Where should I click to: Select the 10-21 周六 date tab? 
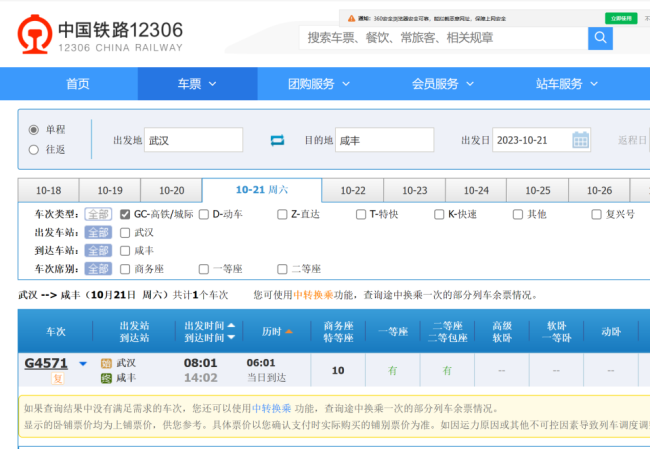click(x=262, y=190)
